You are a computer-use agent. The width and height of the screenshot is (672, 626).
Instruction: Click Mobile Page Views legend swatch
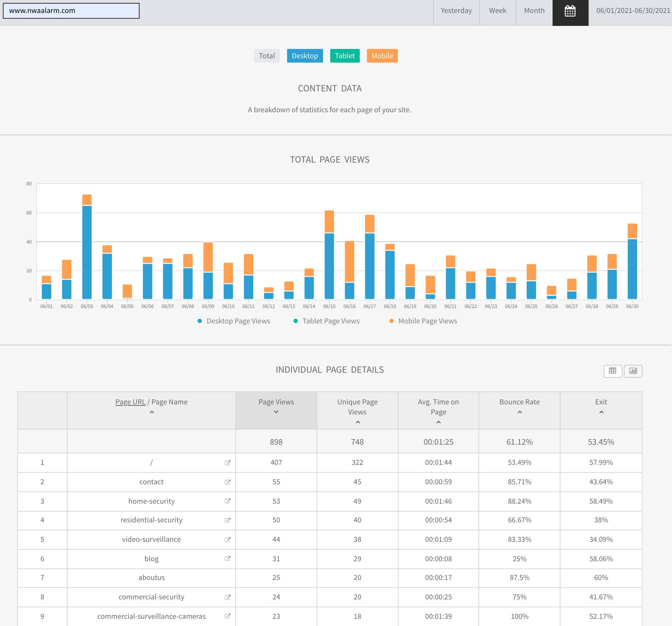[391, 321]
